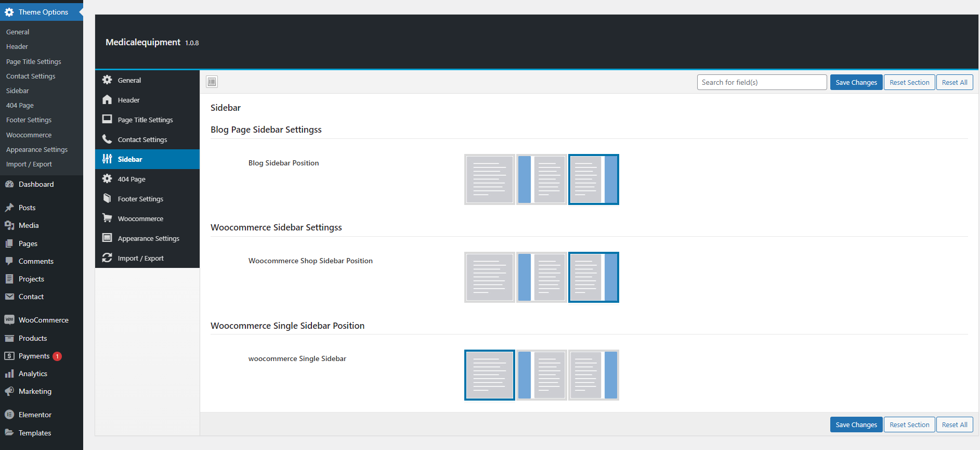
Task: Click the home icon beside Header
Action: (x=107, y=100)
